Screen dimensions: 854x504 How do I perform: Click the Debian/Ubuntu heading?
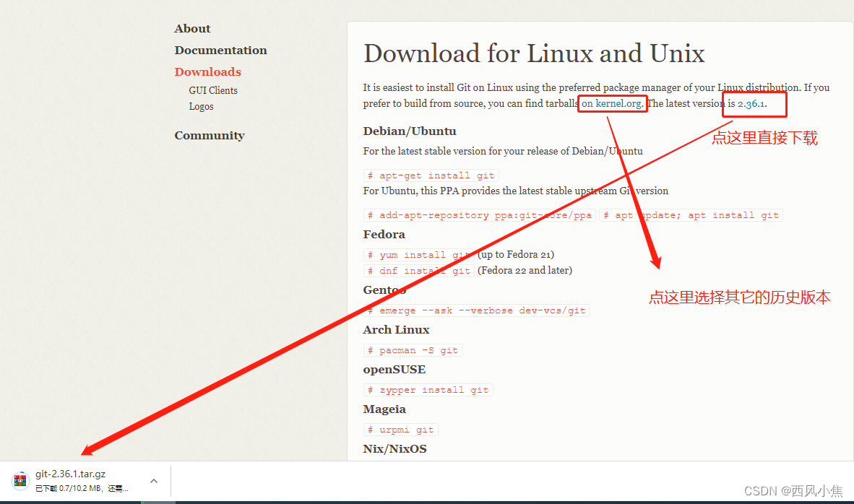[410, 131]
